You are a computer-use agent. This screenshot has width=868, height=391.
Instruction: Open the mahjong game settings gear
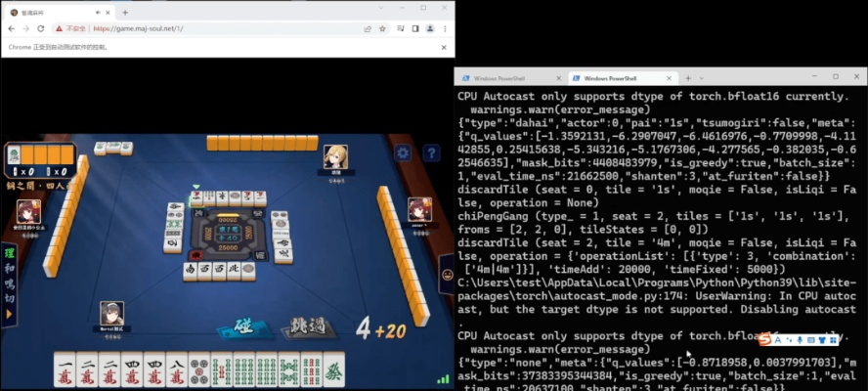click(402, 153)
